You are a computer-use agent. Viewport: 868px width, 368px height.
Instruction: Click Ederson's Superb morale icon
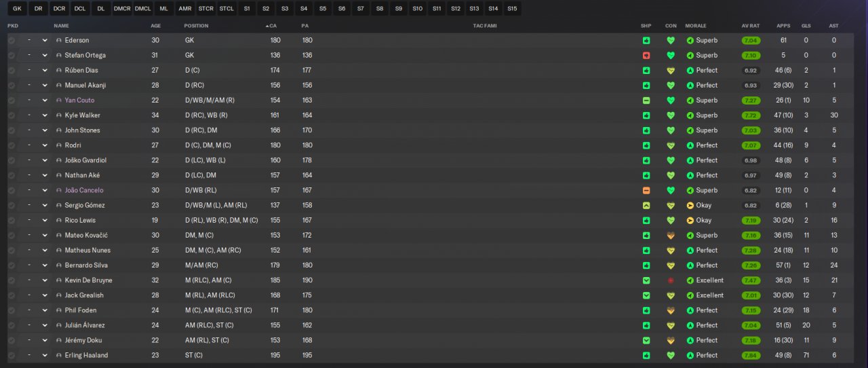click(x=690, y=41)
